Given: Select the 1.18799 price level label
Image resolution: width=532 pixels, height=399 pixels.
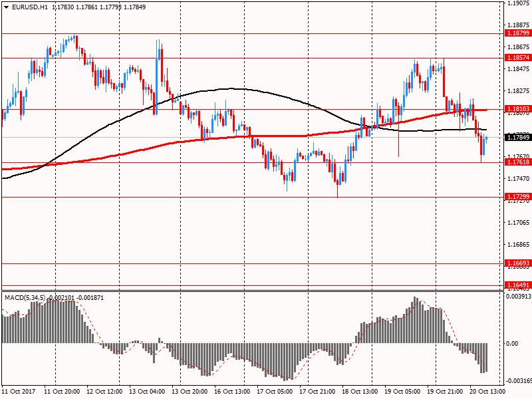Looking at the screenshot, I should (x=518, y=33).
